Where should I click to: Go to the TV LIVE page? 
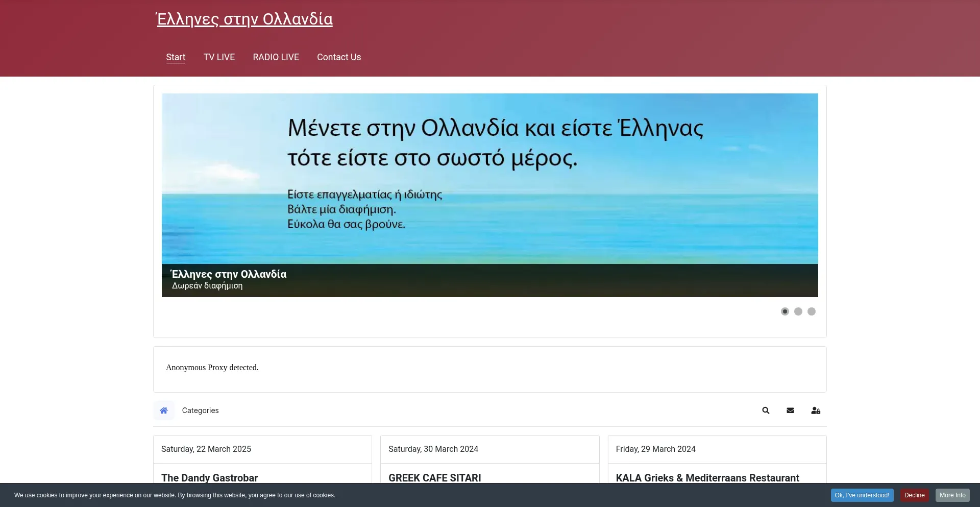coord(219,57)
